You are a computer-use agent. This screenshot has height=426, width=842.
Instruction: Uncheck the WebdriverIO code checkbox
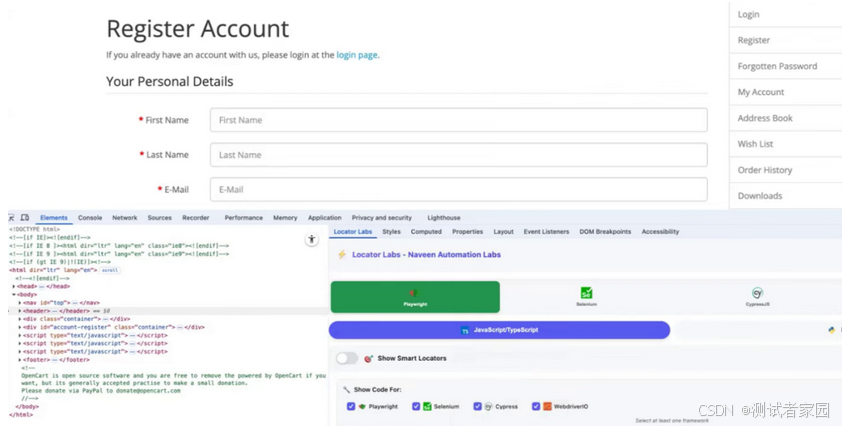coord(535,407)
